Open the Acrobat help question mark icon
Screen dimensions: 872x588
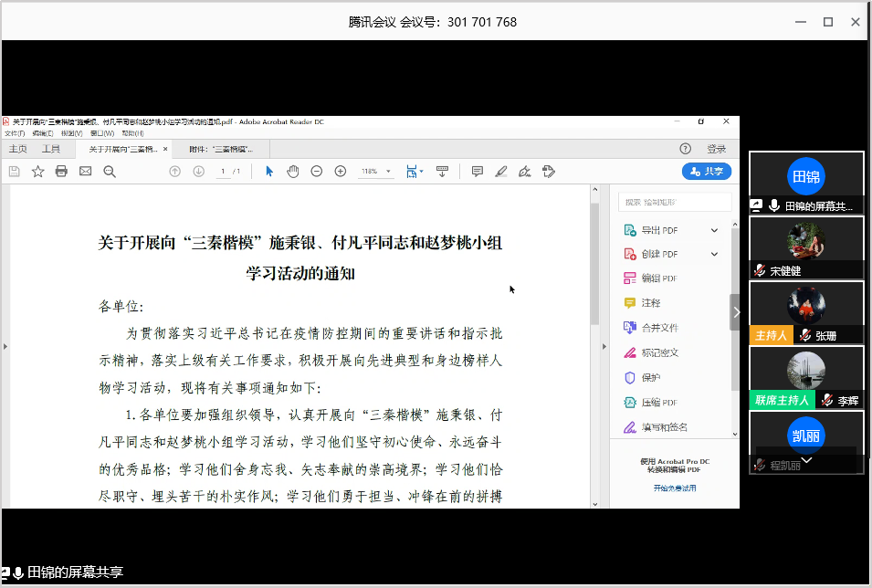pos(685,149)
